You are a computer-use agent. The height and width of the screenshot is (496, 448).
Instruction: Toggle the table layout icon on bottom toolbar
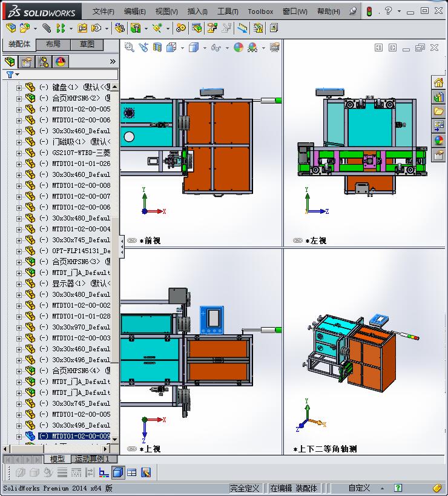tap(131, 472)
